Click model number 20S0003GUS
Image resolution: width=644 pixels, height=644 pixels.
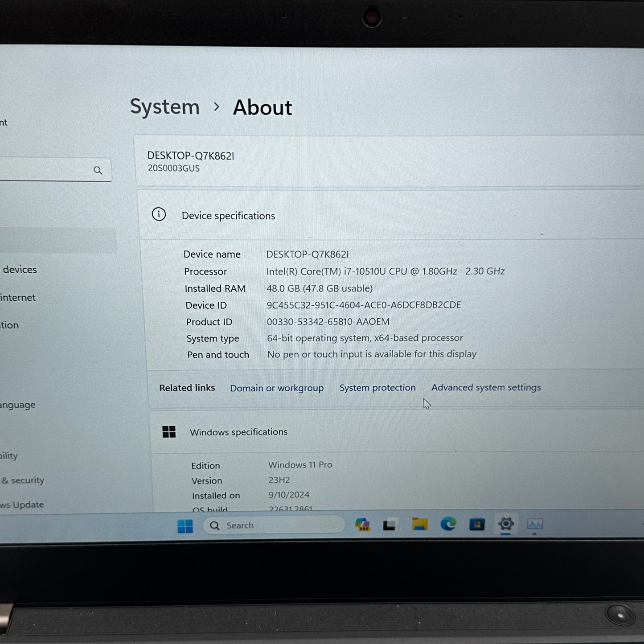coord(174,168)
